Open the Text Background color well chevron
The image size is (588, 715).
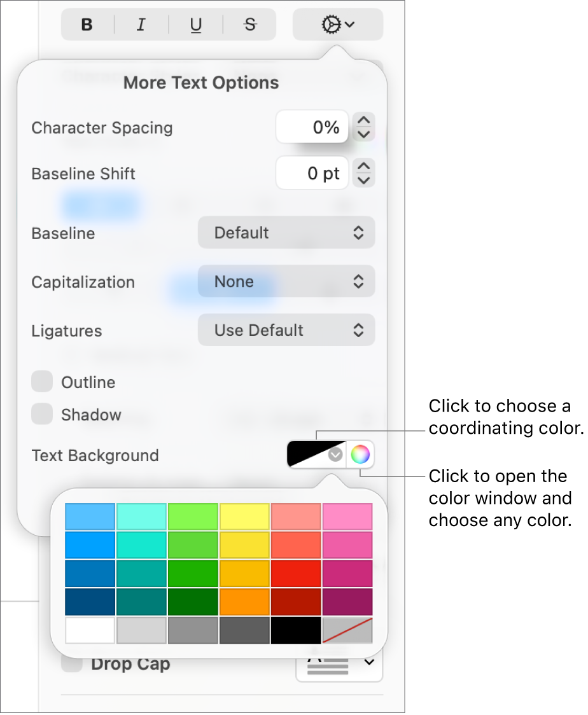tap(335, 454)
